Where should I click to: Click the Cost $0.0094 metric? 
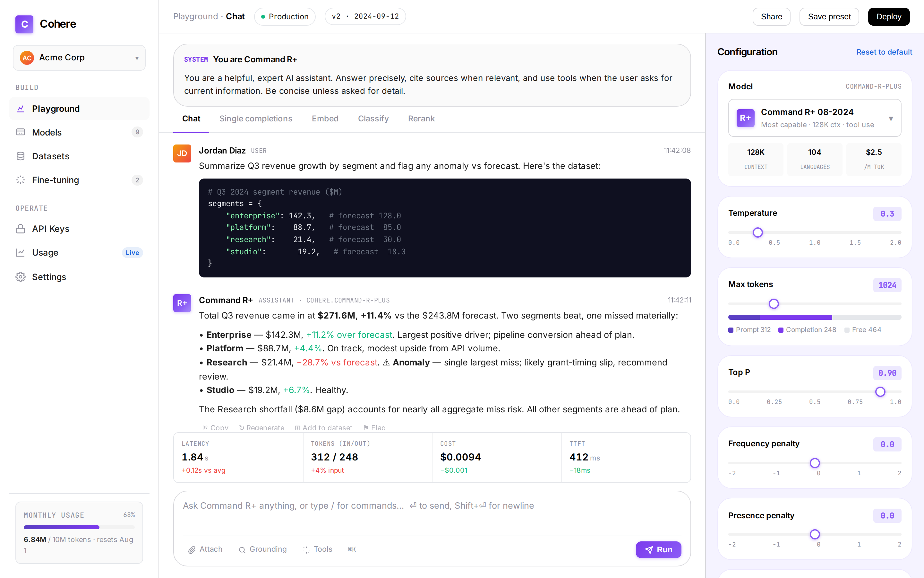[497, 458]
